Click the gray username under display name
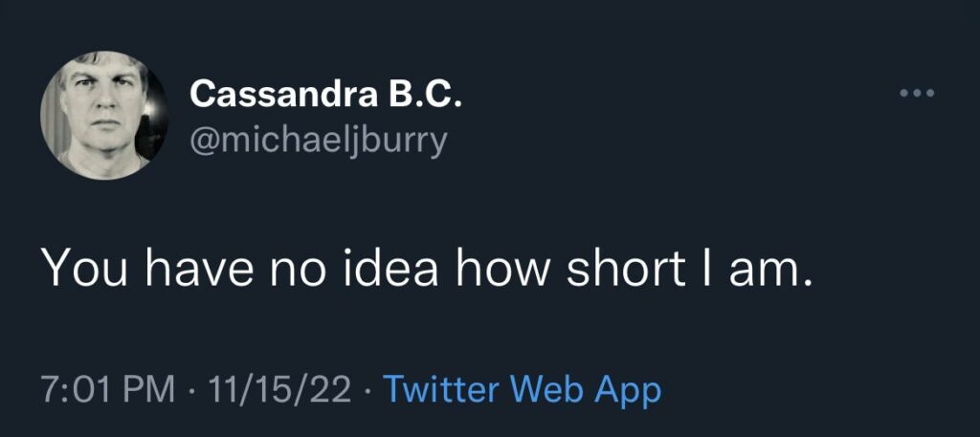This screenshot has height=437, width=980. coord(319,141)
